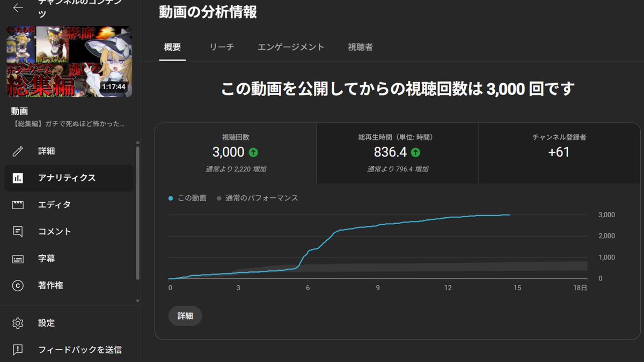Viewport: 644px width, 362px height.
Task: Open コメント in the sidebar
Action: point(69,232)
